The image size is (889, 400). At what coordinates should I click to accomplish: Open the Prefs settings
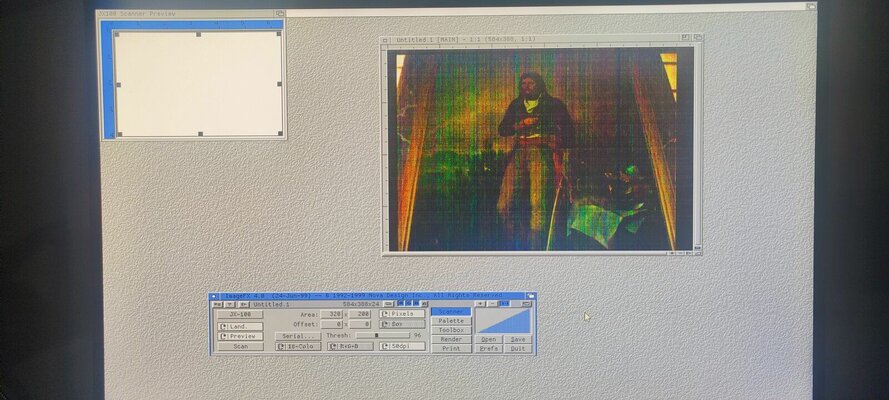[488, 348]
